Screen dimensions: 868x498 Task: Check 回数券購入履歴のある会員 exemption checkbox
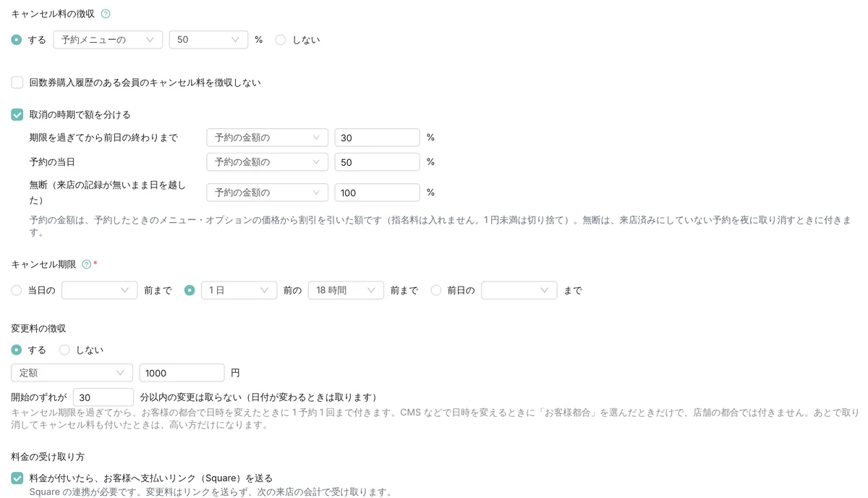(x=17, y=83)
